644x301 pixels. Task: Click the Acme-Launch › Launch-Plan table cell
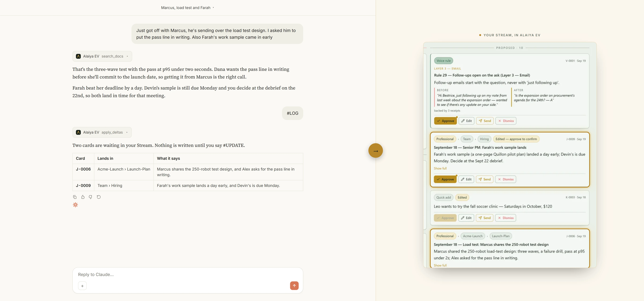(124, 172)
